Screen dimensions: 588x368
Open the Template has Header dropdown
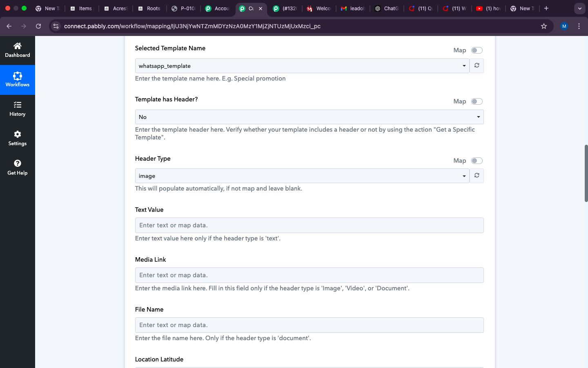point(309,117)
